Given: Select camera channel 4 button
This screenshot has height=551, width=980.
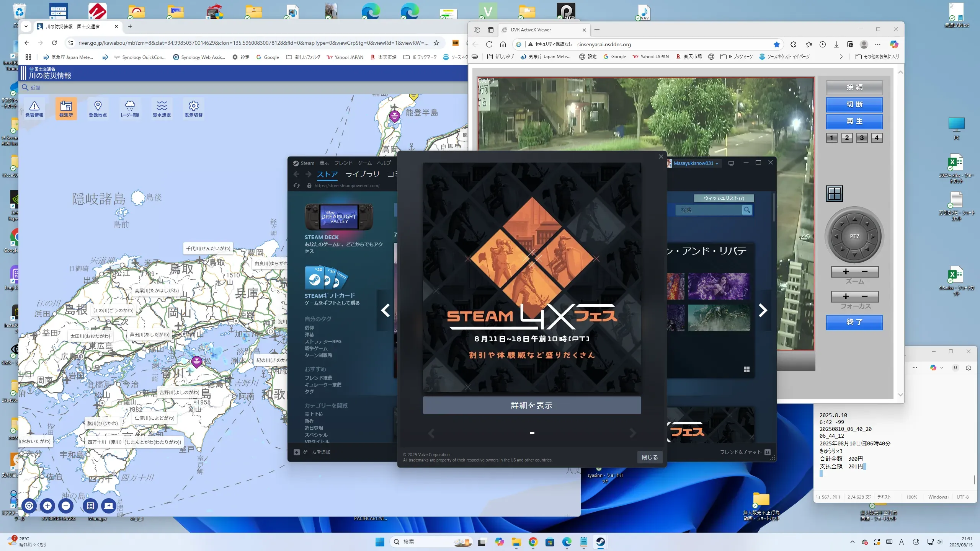Looking at the screenshot, I should tap(877, 138).
